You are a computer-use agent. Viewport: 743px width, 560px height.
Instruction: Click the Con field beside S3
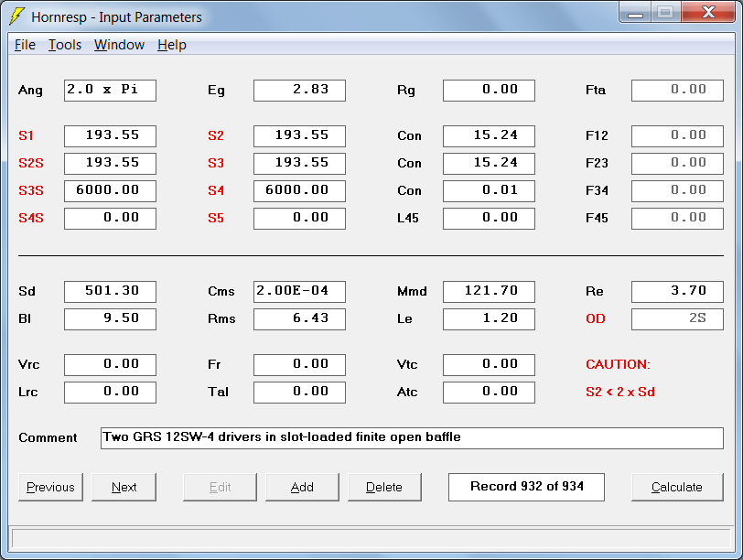pyautogui.click(x=489, y=164)
